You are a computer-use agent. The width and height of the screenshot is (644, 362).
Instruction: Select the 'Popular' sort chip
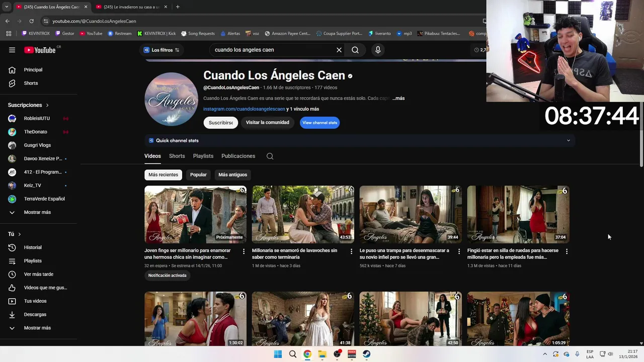pos(198,174)
